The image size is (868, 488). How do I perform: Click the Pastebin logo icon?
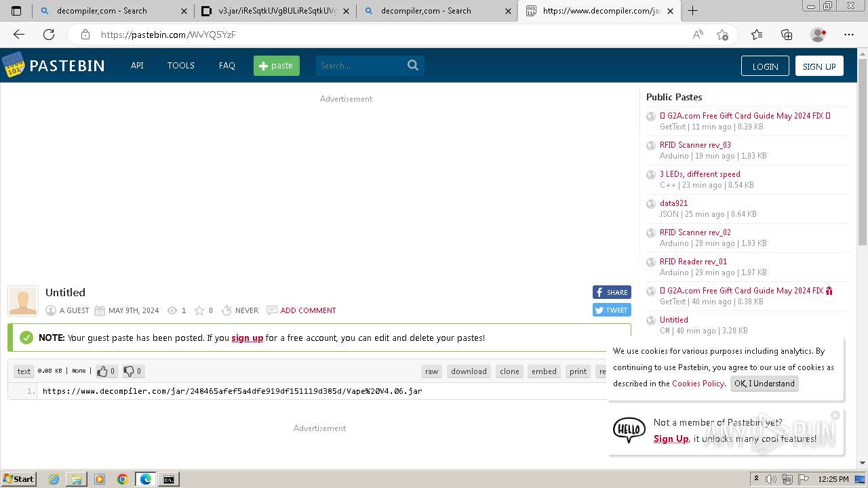pyautogui.click(x=13, y=65)
